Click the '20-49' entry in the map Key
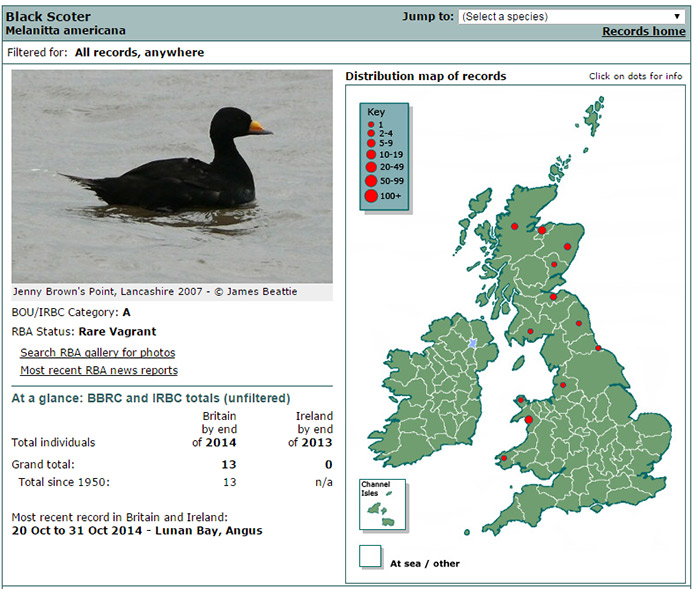 385,167
